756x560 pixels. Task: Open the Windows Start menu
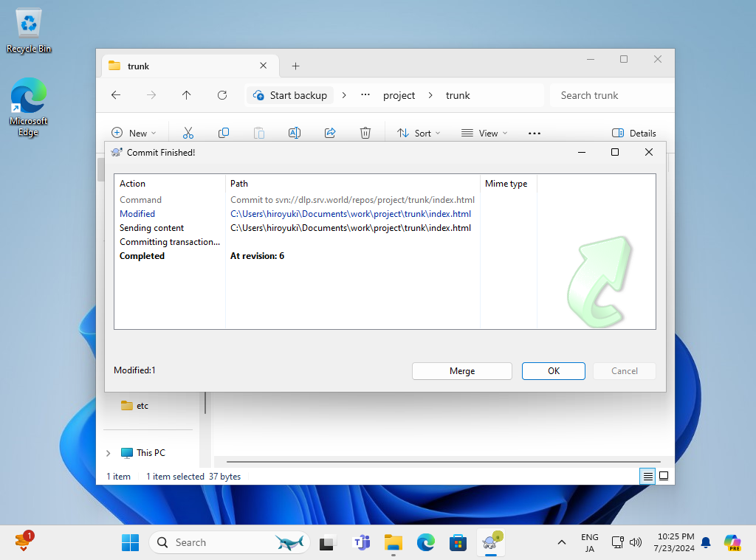130,542
